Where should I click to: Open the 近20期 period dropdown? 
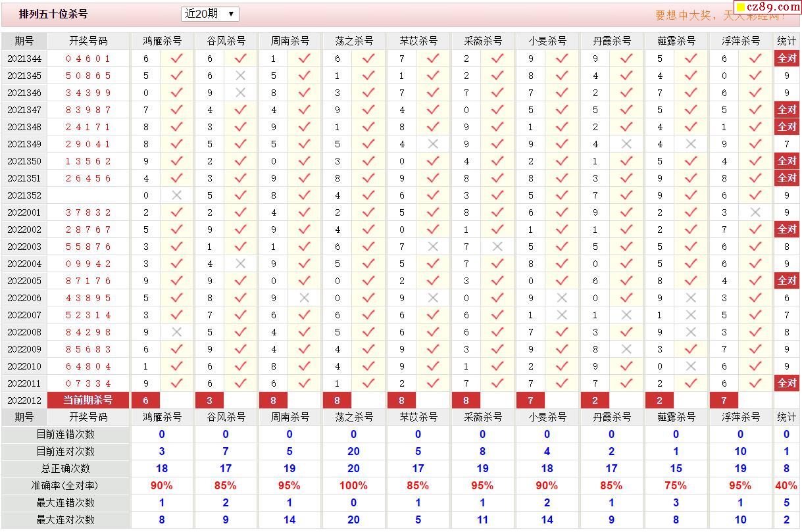210,14
